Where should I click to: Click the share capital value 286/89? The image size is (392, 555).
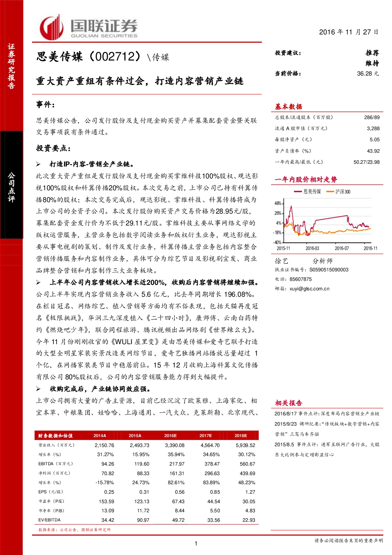pyautogui.click(x=372, y=117)
